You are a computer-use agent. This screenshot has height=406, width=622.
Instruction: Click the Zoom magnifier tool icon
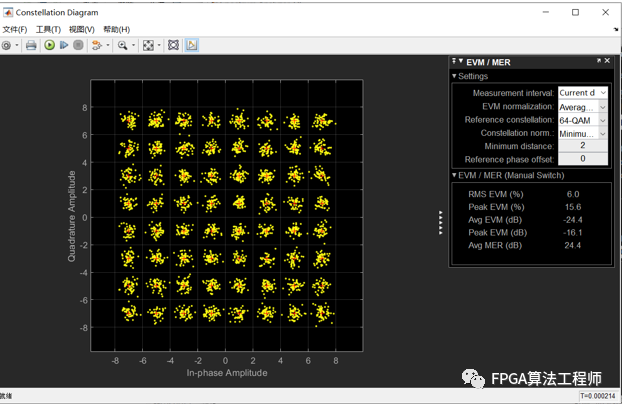pyautogui.click(x=122, y=45)
